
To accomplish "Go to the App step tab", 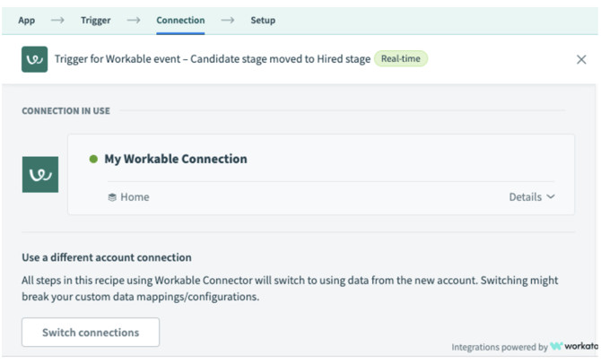I will point(27,20).
